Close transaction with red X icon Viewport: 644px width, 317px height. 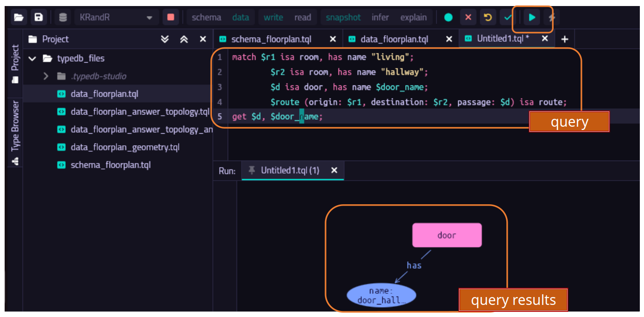pyautogui.click(x=468, y=18)
